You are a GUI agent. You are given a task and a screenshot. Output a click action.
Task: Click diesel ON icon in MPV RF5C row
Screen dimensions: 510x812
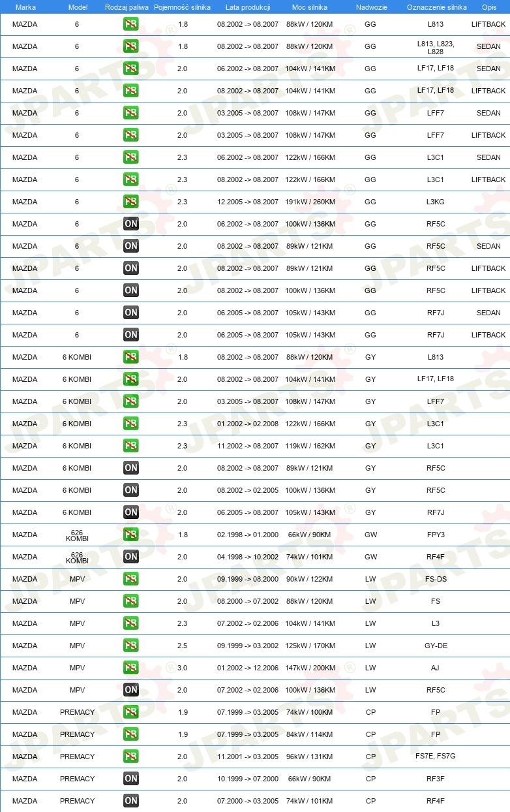(x=131, y=690)
